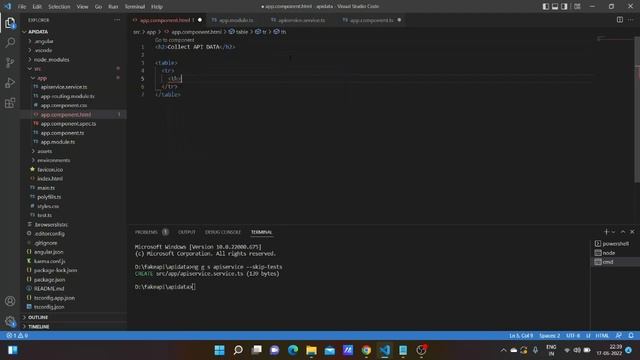Expand the Timeline section

[x=74, y=327]
